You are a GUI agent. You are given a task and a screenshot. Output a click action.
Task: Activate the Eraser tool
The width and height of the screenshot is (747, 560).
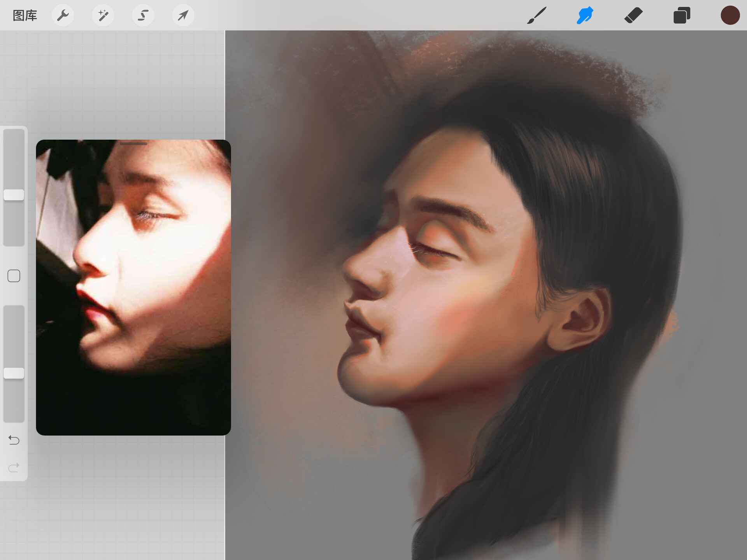[x=633, y=15]
